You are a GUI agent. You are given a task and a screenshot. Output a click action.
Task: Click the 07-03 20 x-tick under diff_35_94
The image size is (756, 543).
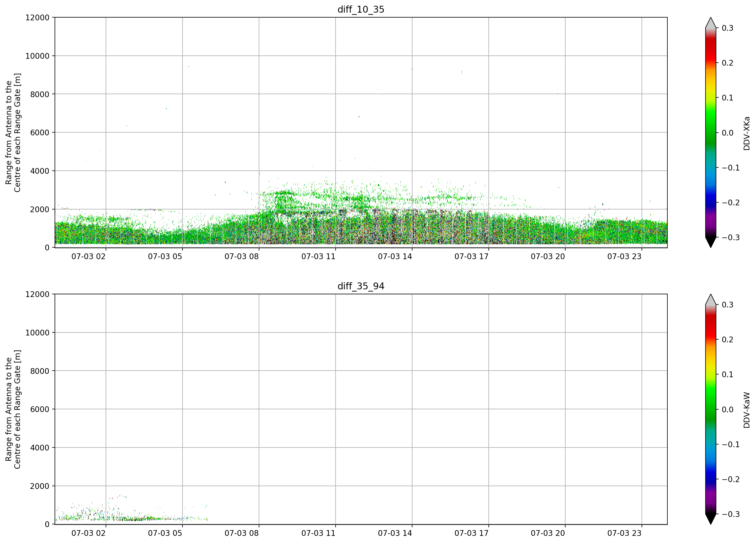coord(548,533)
